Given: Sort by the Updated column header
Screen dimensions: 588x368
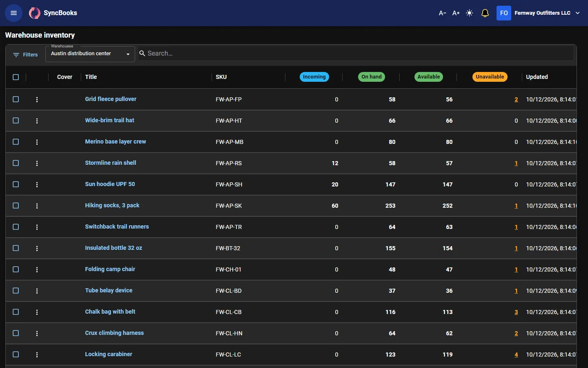Looking at the screenshot, I should (x=537, y=77).
